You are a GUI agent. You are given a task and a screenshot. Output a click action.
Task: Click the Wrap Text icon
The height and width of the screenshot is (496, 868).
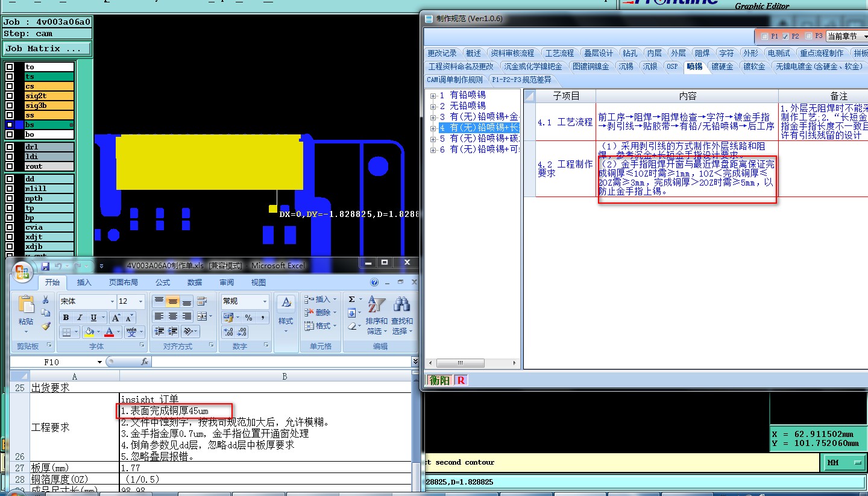point(203,301)
